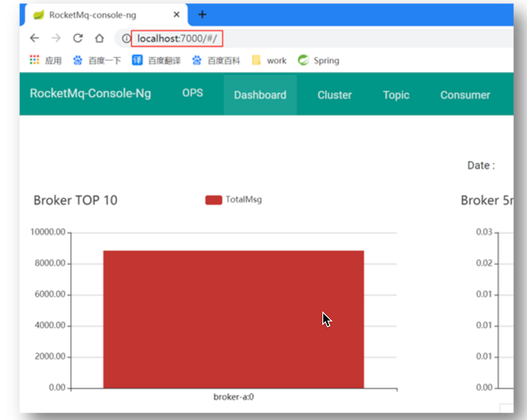Image resolution: width=527 pixels, height=420 pixels.
Task: Open the browser home page icon
Action: [99, 38]
